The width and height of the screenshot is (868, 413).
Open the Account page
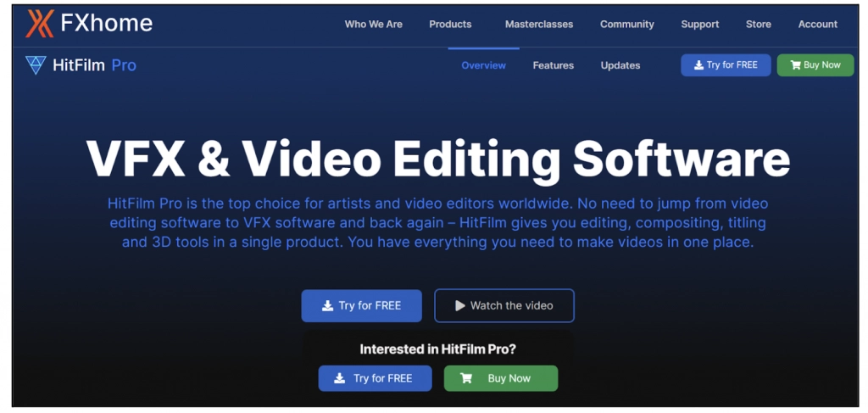coord(818,25)
